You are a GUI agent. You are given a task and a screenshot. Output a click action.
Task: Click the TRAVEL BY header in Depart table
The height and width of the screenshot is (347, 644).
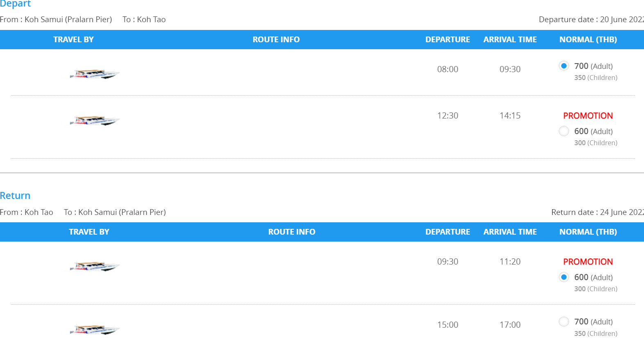click(x=73, y=39)
